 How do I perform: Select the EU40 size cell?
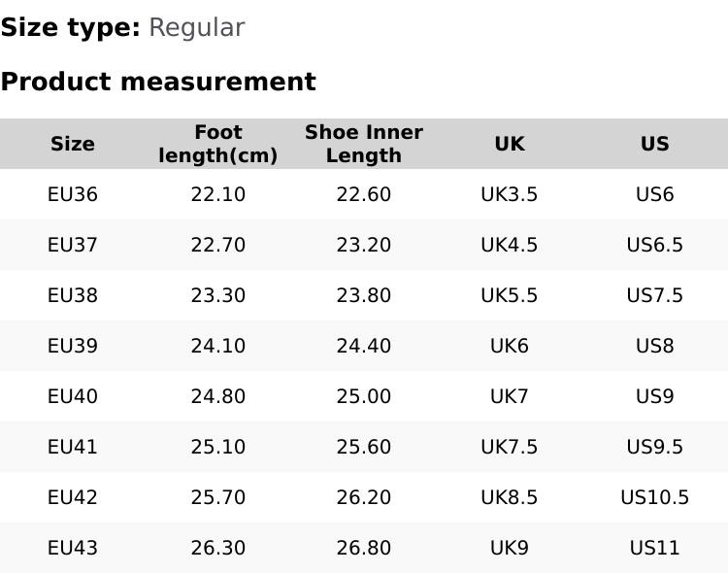tap(73, 396)
